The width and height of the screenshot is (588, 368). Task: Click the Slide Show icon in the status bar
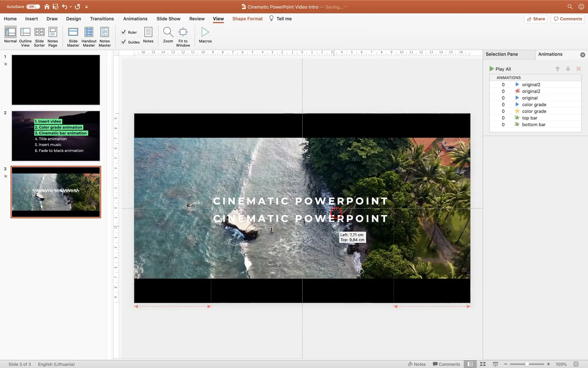pyautogui.click(x=495, y=364)
